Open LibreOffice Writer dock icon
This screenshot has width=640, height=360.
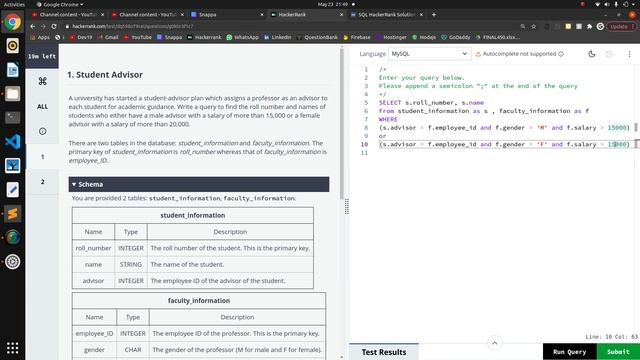coord(13,70)
